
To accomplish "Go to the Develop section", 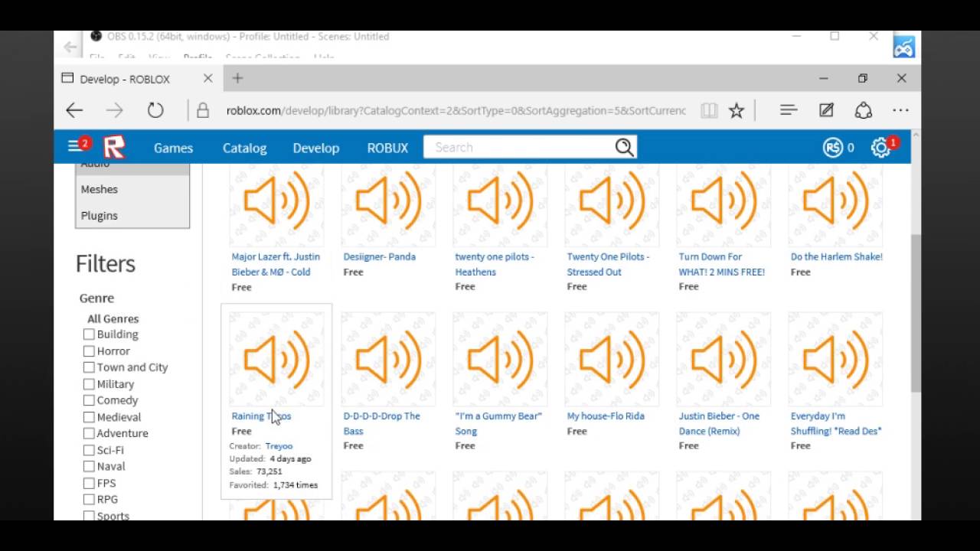I will coord(315,148).
